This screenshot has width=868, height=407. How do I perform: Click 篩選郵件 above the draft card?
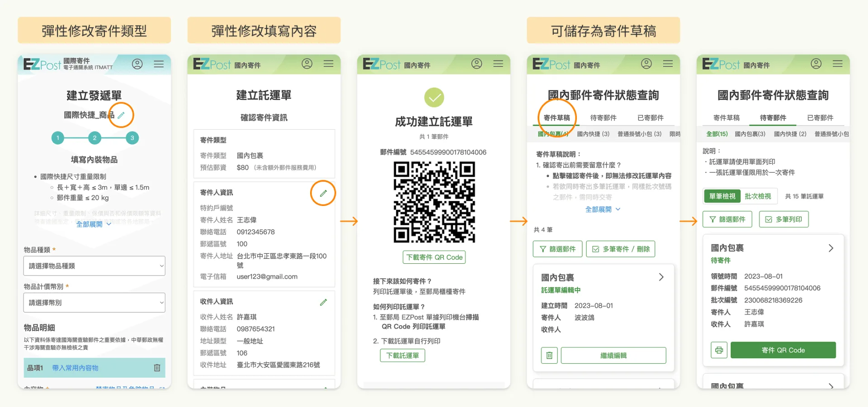tap(558, 249)
